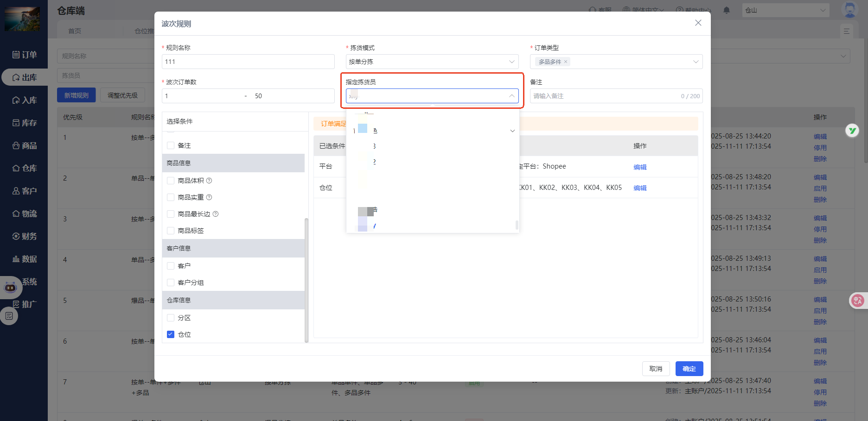Screen dimensions: 868x421
Task: Click the 备注 input field
Action: [x=603, y=96]
